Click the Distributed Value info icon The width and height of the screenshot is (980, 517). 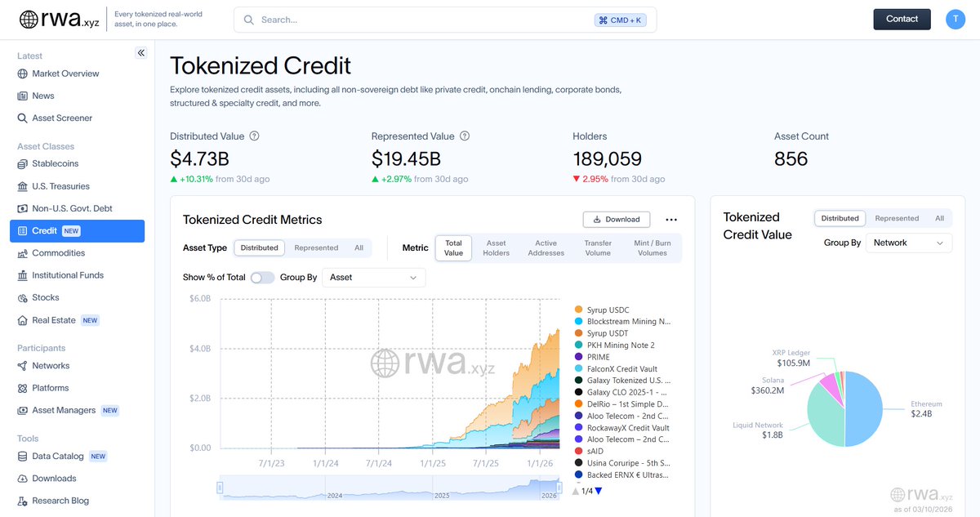(x=254, y=136)
